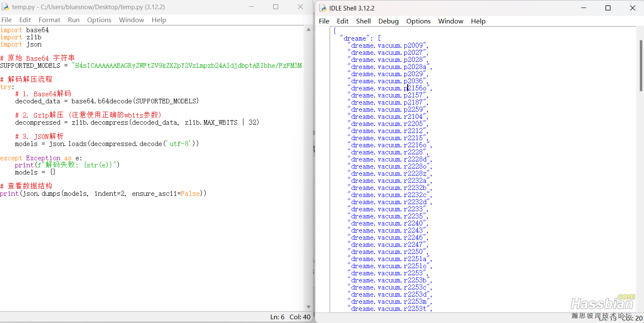Click 'dreame.vacuum.p2028a' in shell output
The width and height of the screenshot is (644, 323).
tap(390, 67)
